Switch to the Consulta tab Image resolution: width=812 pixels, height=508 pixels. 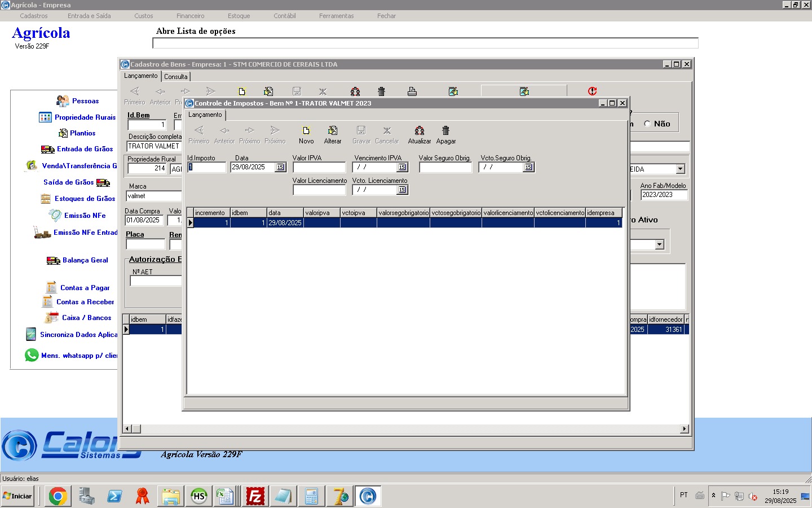click(x=176, y=77)
